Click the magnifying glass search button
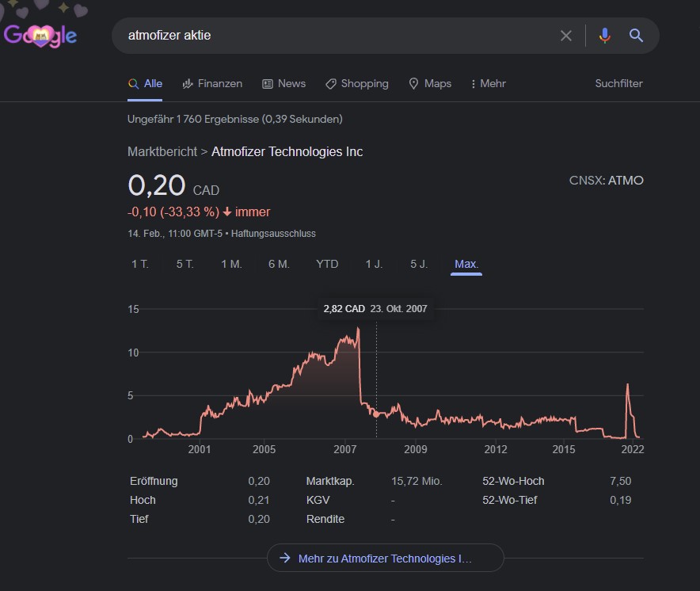This screenshot has height=591, width=700. (x=636, y=36)
